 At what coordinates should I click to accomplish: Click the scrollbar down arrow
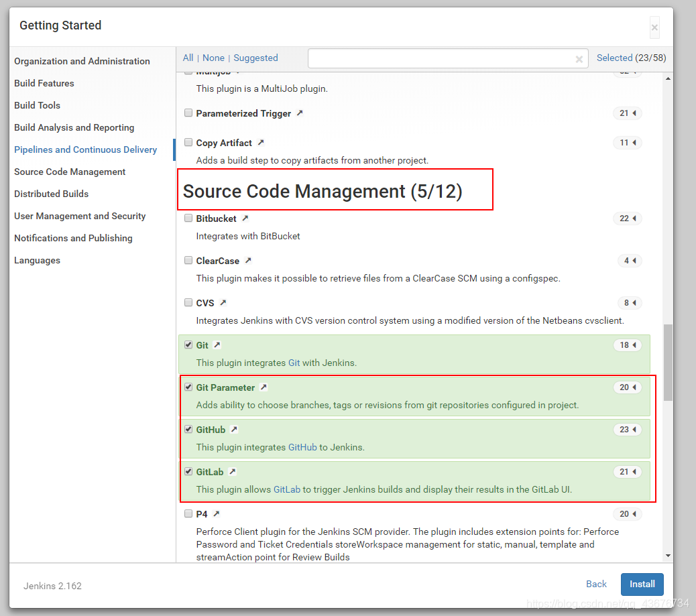pyautogui.click(x=668, y=556)
